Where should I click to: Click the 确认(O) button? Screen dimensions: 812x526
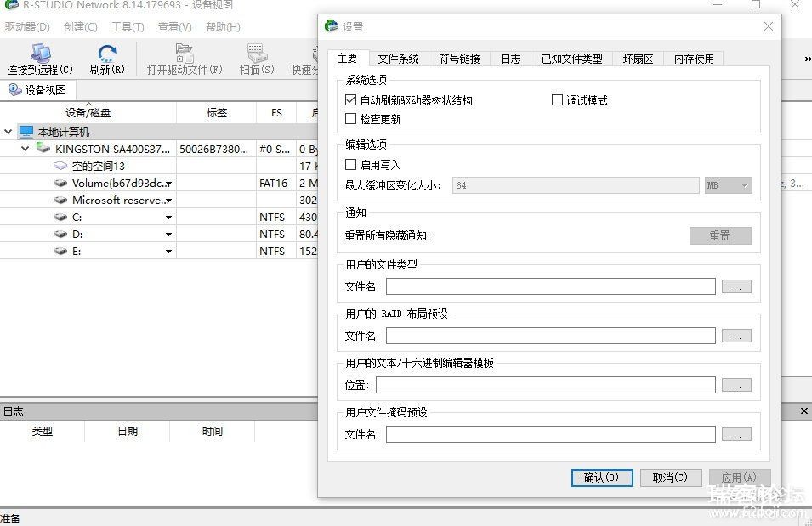coord(602,478)
